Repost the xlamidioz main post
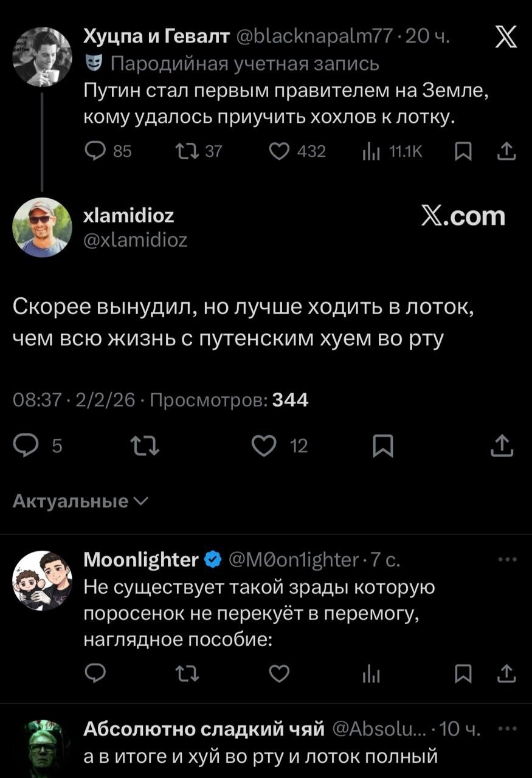 [144, 447]
